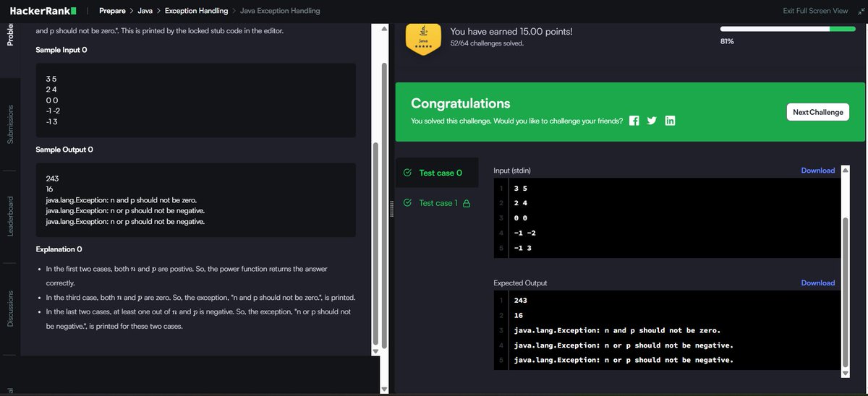Download the Input (stdin) file
Viewport: 868px width, 396px height.
[818, 171]
